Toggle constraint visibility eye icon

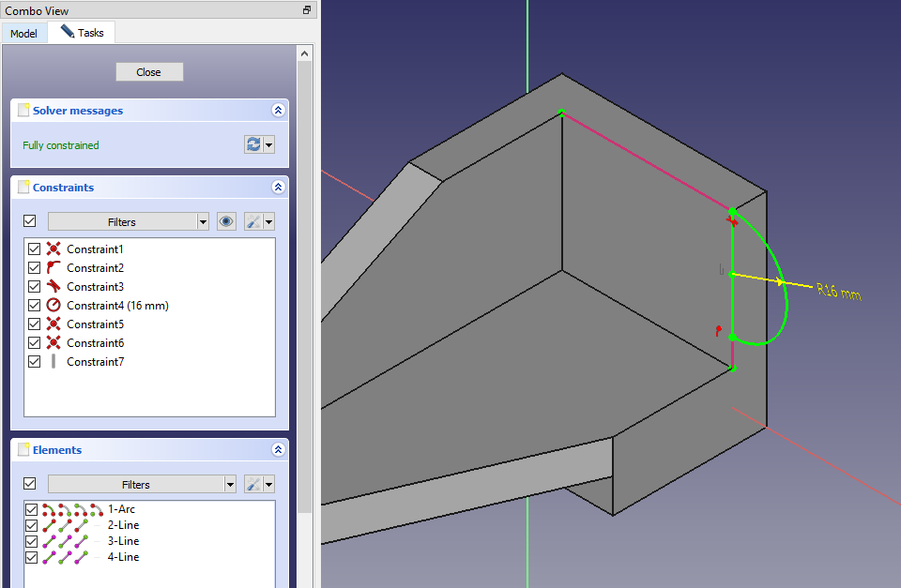click(226, 222)
